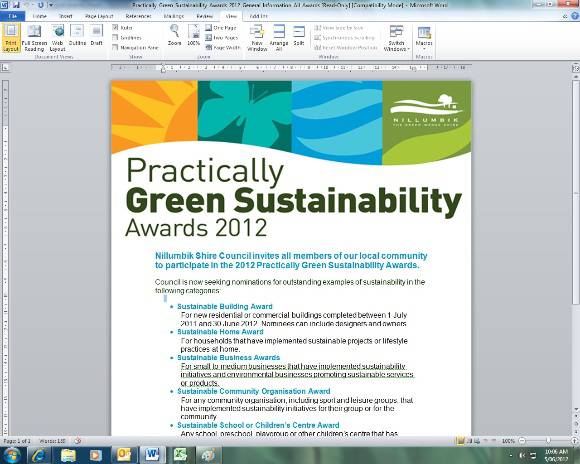Click the Zoom In plus button

(574, 441)
